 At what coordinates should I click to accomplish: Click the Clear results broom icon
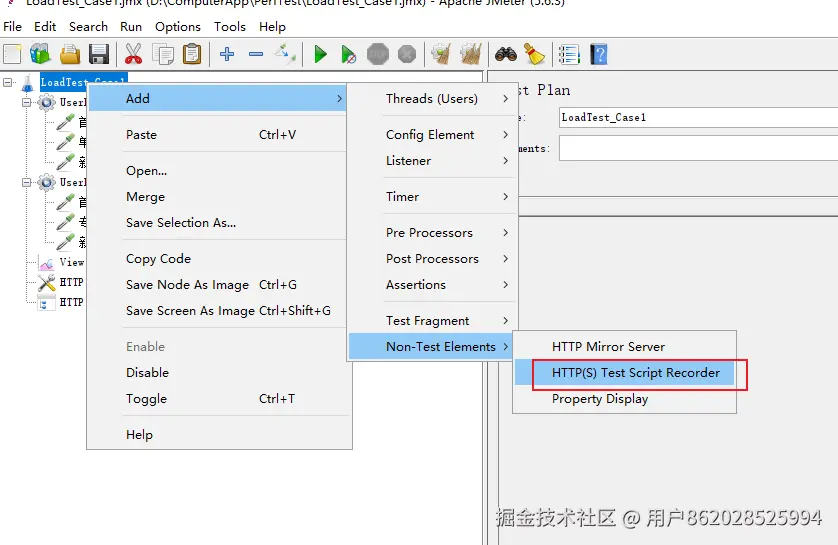(x=441, y=54)
